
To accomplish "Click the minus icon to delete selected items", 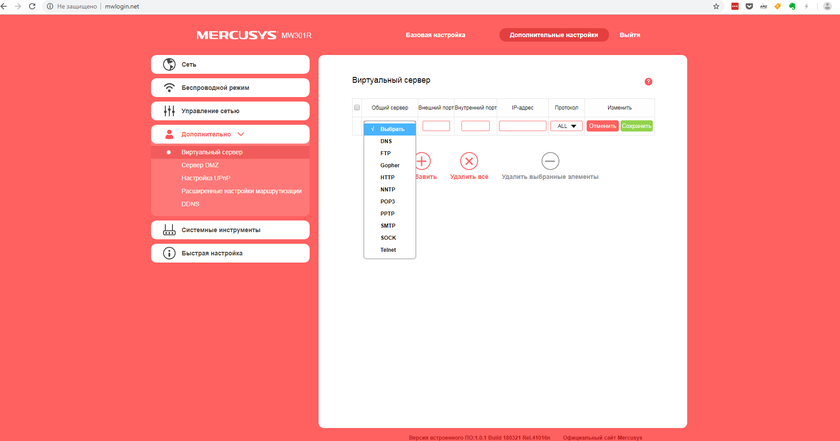I will pos(549,161).
